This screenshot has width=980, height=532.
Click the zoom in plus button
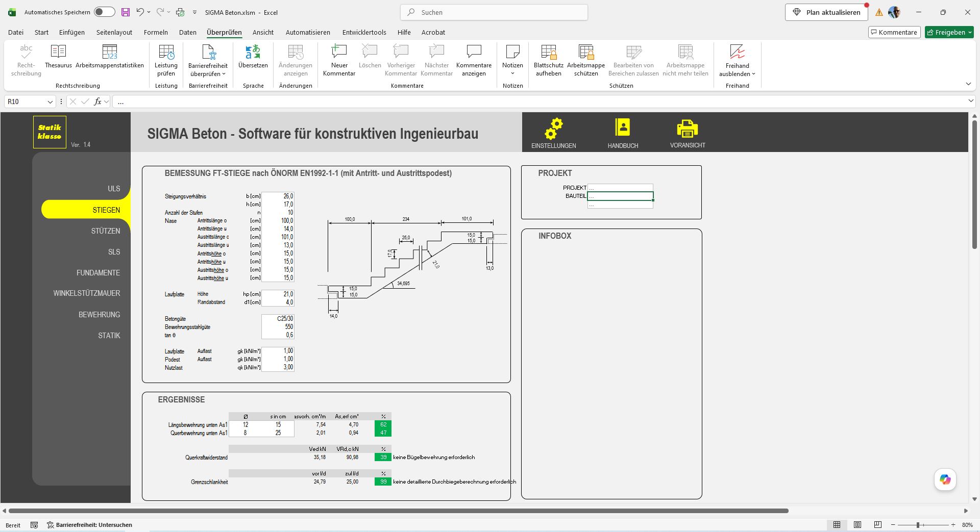(953, 525)
